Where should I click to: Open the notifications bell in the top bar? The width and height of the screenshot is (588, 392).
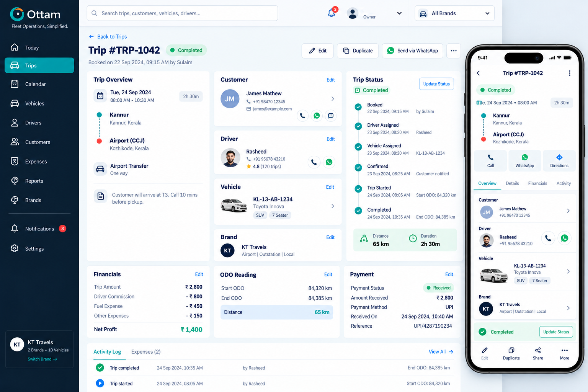[x=332, y=13]
